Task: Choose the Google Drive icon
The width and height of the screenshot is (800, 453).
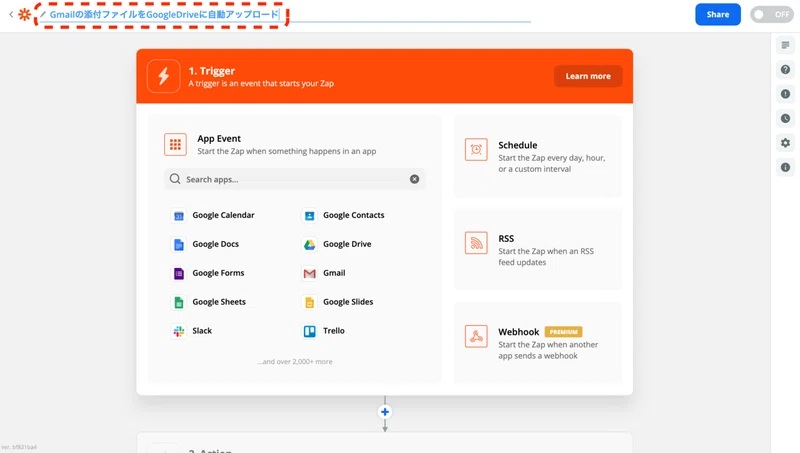Action: (309, 245)
